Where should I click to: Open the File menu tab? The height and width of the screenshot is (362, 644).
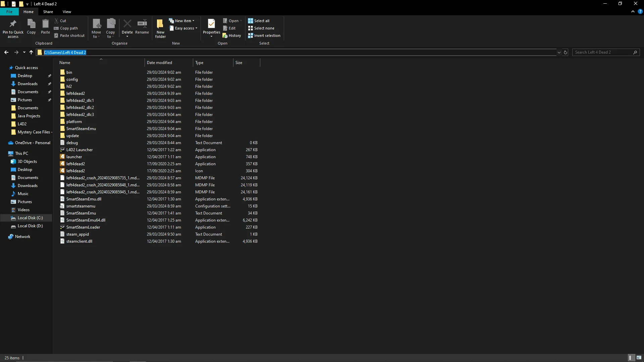point(9,12)
